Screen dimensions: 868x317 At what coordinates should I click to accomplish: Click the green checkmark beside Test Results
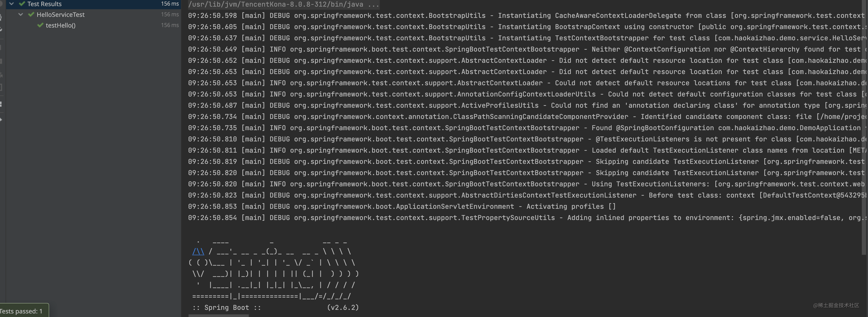pyautogui.click(x=22, y=4)
